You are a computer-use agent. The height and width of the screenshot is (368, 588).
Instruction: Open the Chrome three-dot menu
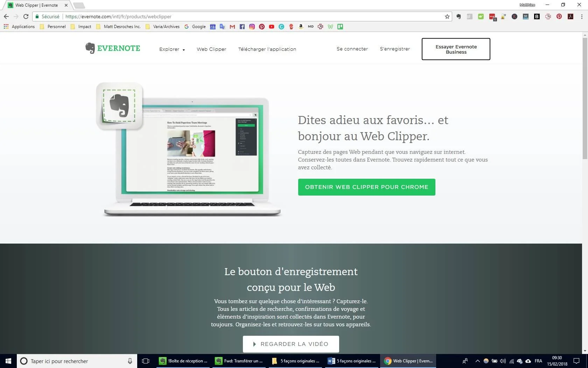(582, 16)
